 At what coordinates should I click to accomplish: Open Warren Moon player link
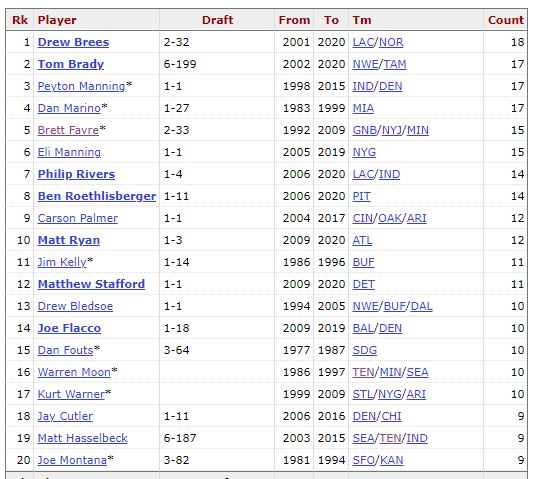pos(74,372)
